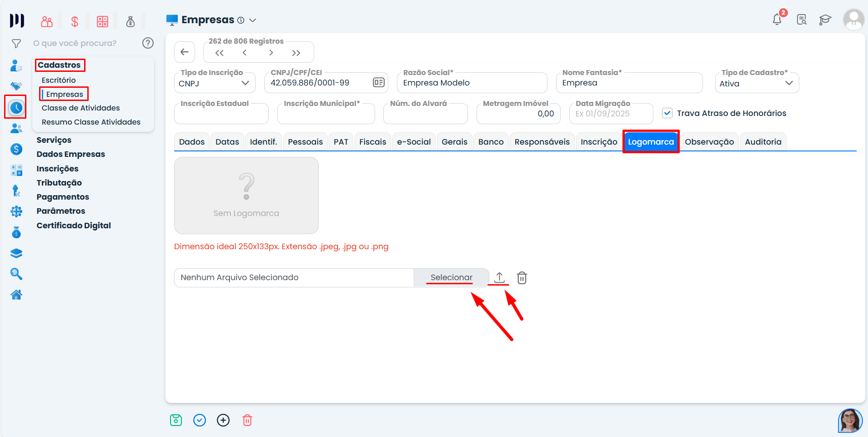868x437 pixels.
Task: Switch to the Observação tab
Action: (x=709, y=142)
